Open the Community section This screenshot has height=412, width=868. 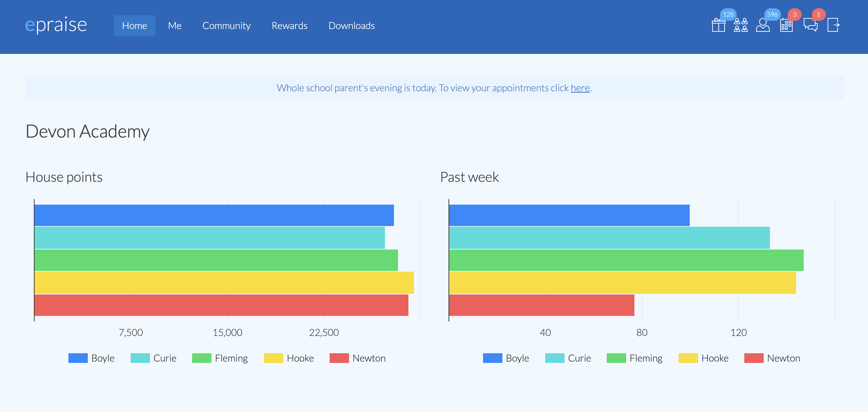click(x=227, y=25)
